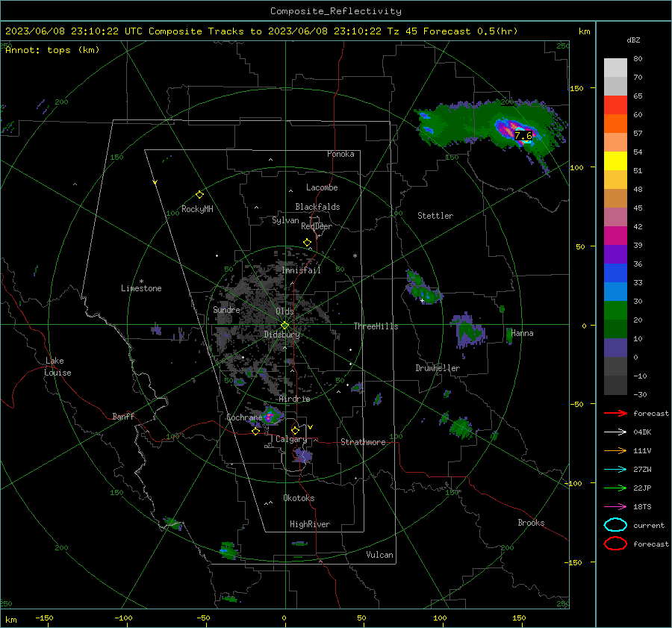Click the Vulcan city label
The image size is (672, 628).
pos(380,555)
